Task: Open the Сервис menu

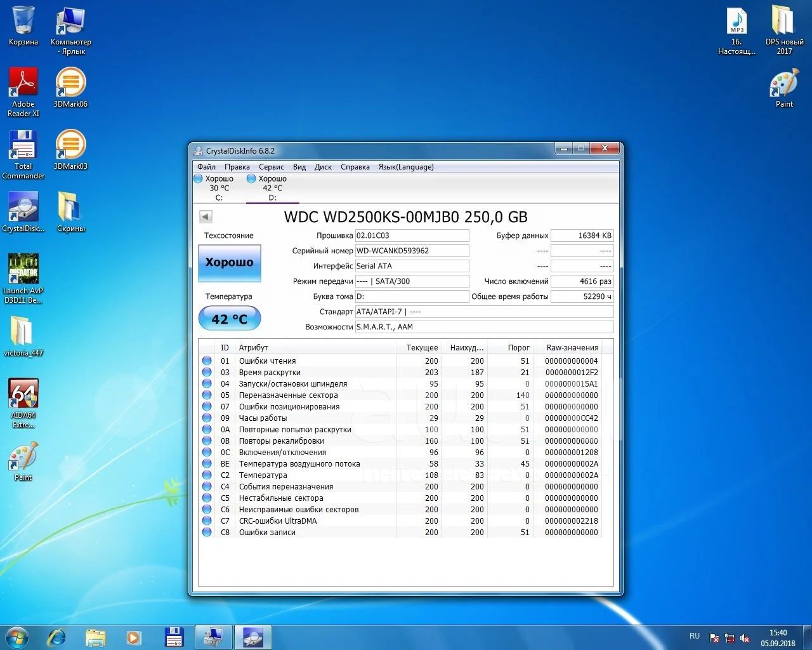Action: tap(272, 167)
